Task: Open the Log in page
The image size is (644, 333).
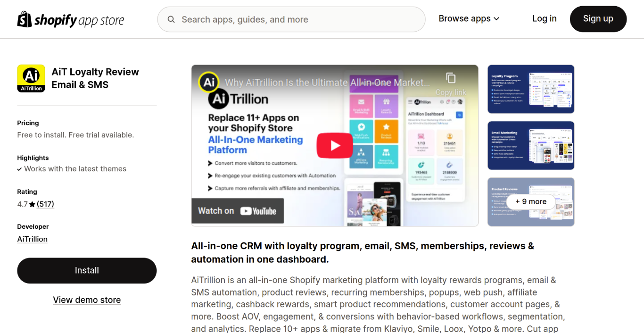Action: pyautogui.click(x=545, y=18)
